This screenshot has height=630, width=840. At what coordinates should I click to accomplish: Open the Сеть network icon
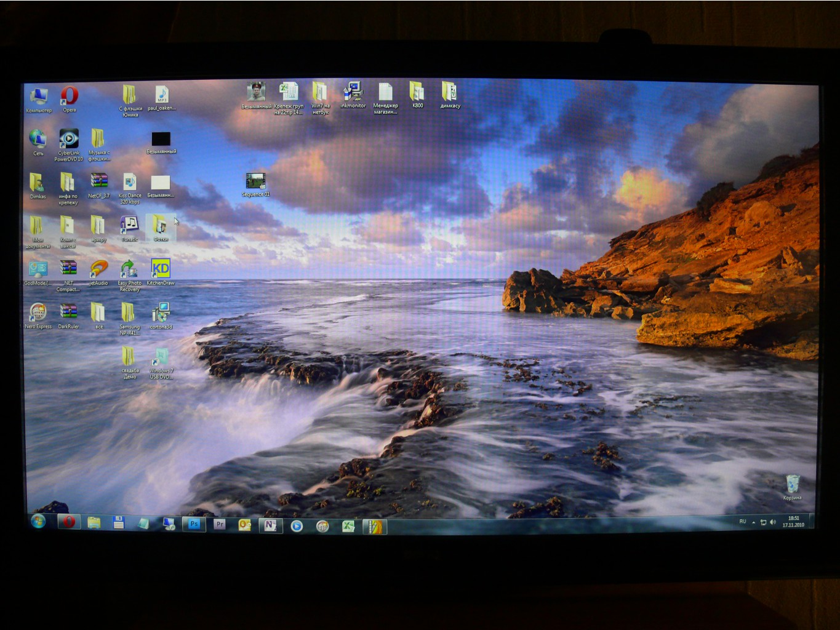tap(38, 143)
